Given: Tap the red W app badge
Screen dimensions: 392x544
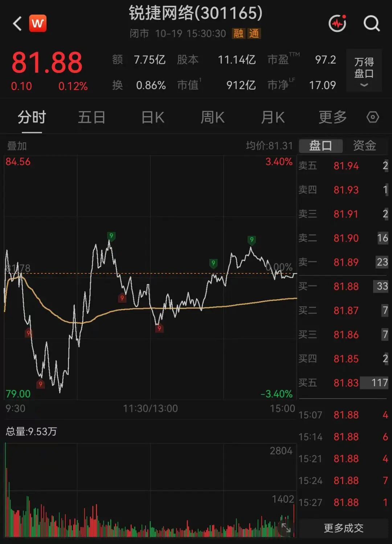Looking at the screenshot, I should point(38,23).
